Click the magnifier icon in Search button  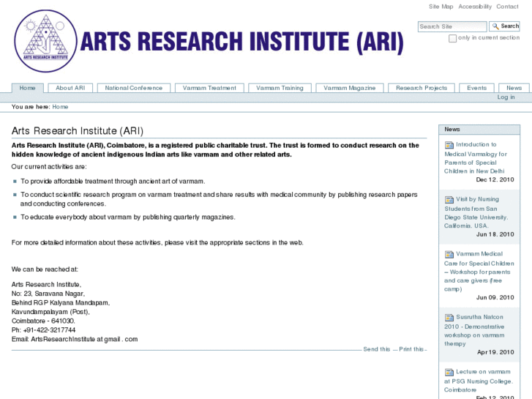495,26
